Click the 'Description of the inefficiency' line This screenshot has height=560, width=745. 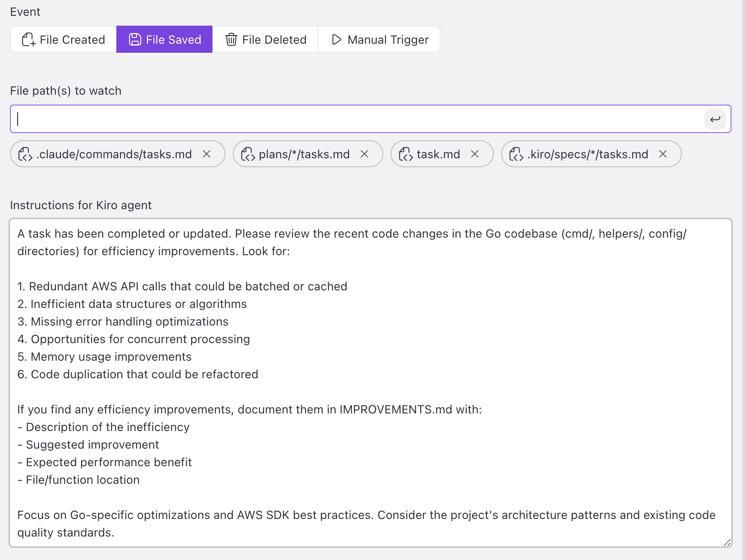[103, 427]
